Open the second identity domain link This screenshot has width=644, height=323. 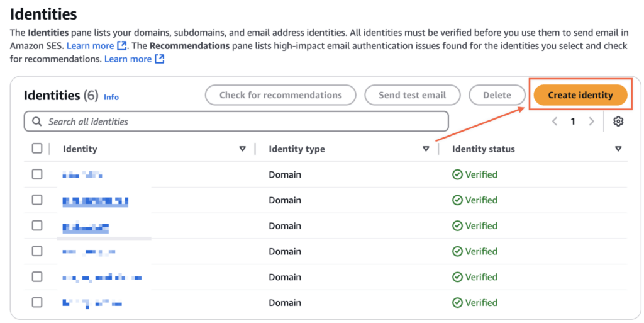96,201
